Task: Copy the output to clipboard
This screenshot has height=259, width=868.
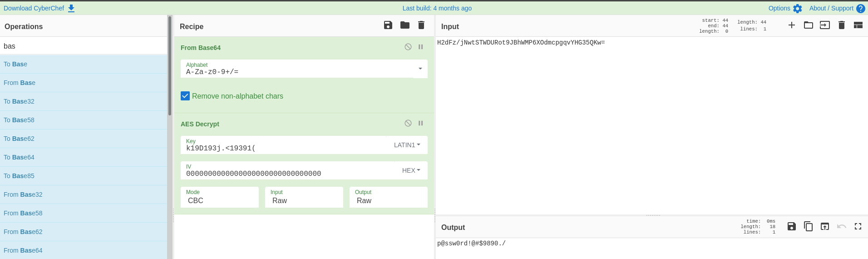Action: pos(808,226)
